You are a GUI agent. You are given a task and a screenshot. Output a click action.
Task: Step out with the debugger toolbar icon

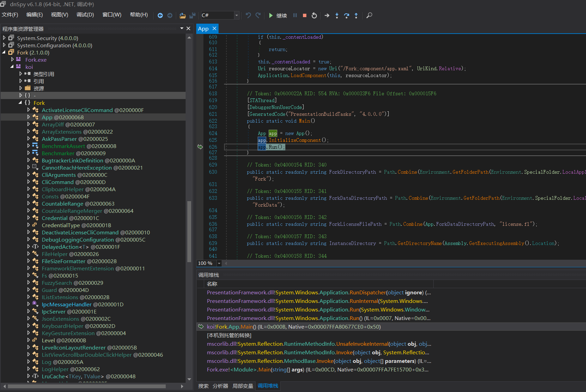click(x=356, y=15)
